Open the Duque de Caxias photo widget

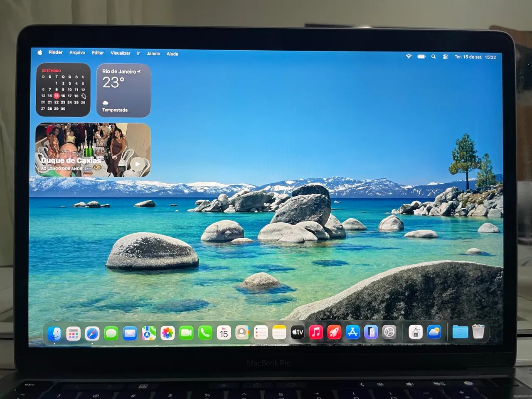[93, 150]
